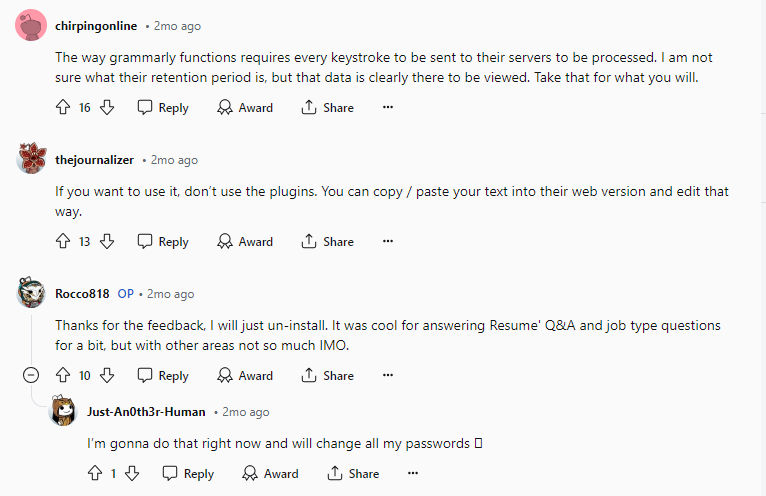Open more options on chirpingonline's comment
This screenshot has width=766, height=496.
click(x=388, y=108)
